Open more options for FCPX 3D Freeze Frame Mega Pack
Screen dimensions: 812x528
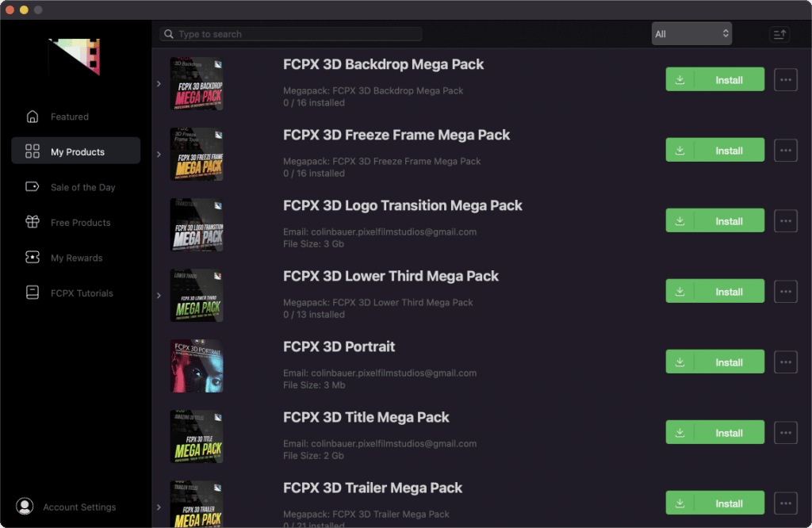point(786,150)
